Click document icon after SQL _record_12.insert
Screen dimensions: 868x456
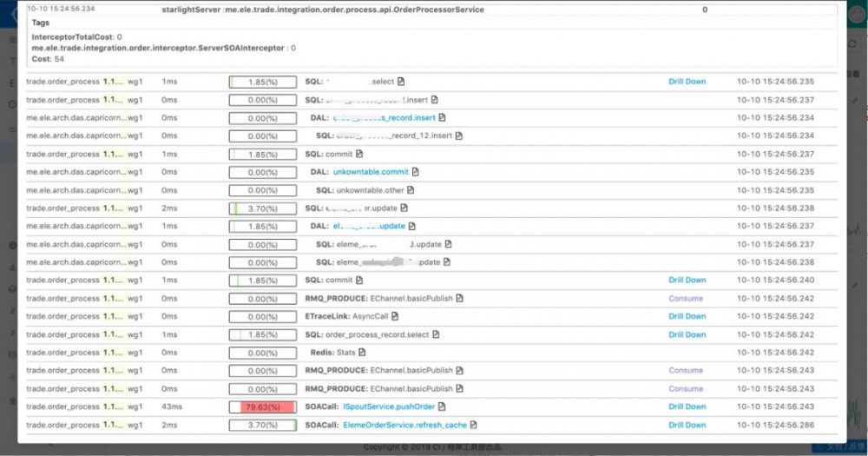458,135
